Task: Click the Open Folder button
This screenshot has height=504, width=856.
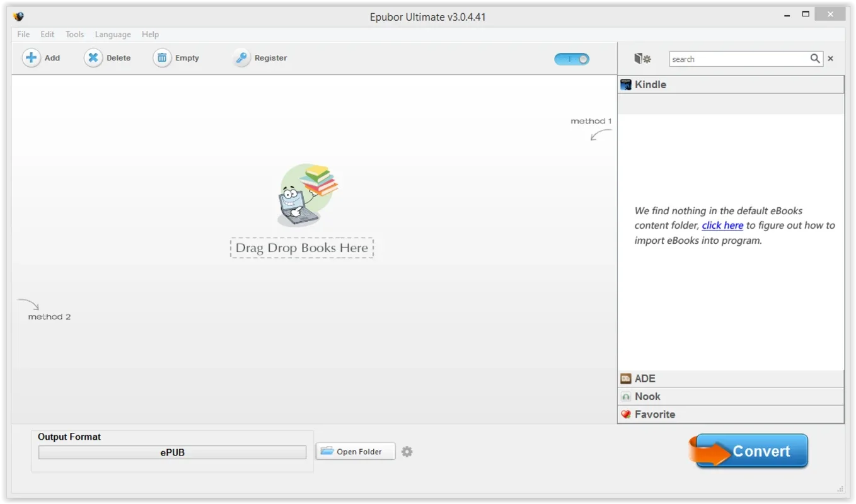Action: coord(356,451)
